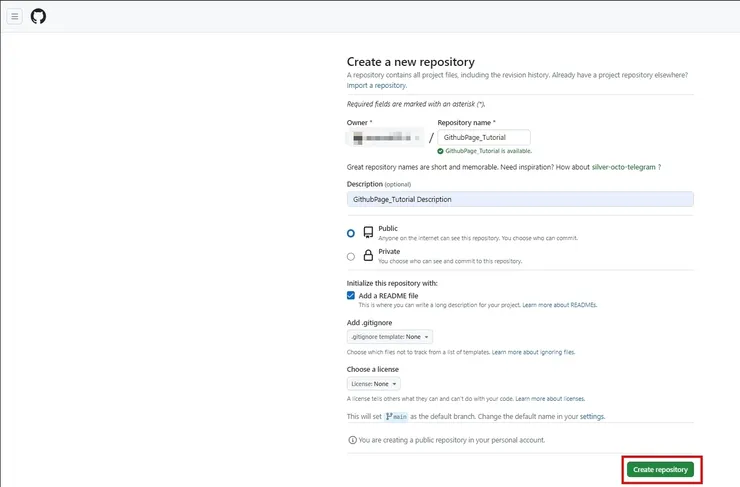This screenshot has width=740, height=487.
Task: Click the info icon near public repository notice
Action: point(352,440)
